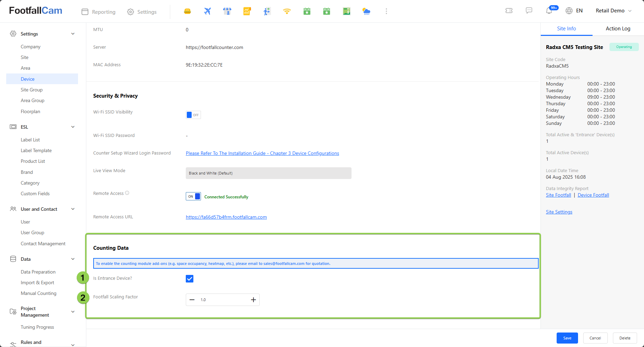The height and width of the screenshot is (347, 644).
Task: Click the blue Save button
Action: [567, 338]
